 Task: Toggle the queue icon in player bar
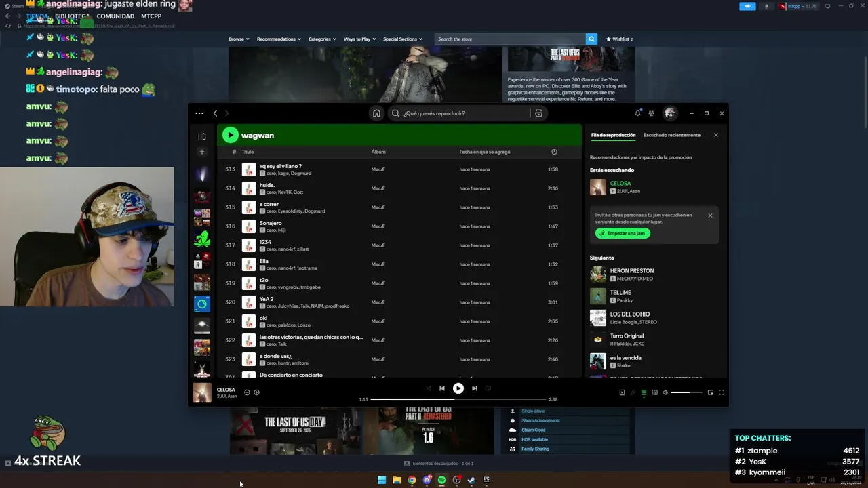[644, 392]
